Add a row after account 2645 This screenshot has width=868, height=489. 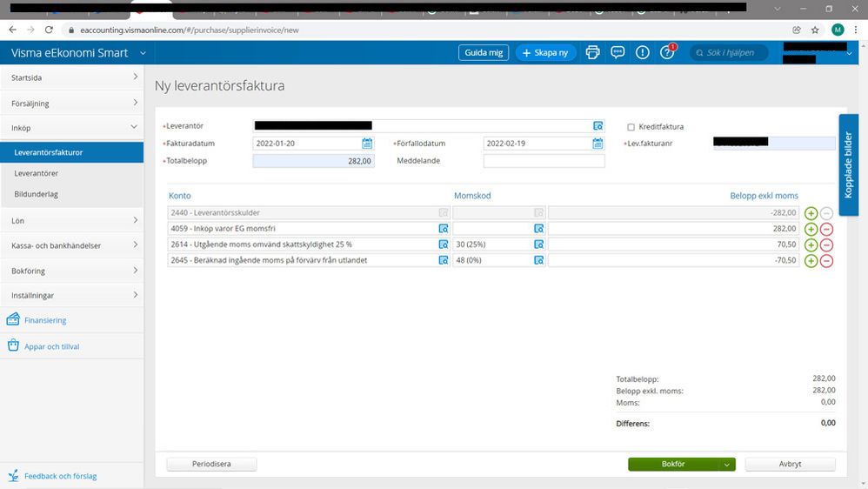point(811,260)
